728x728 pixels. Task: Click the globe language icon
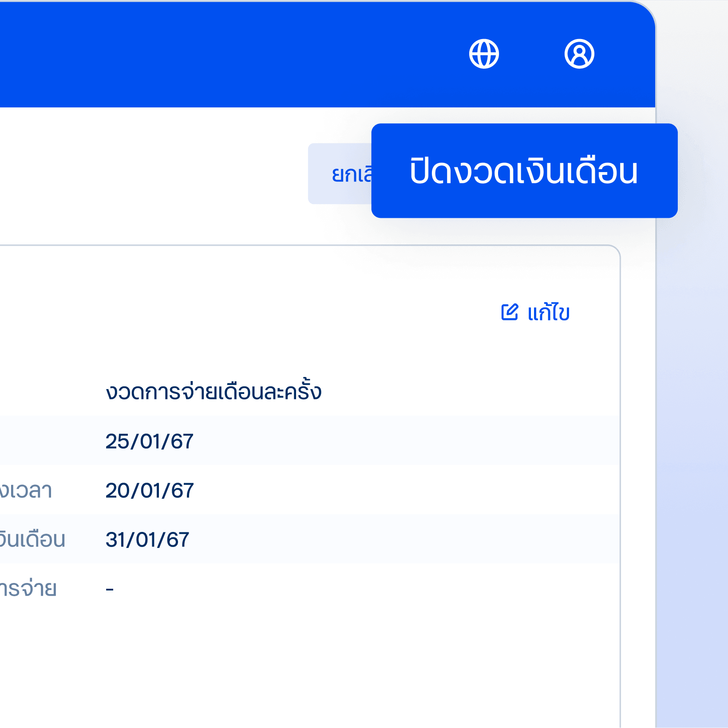484,54
